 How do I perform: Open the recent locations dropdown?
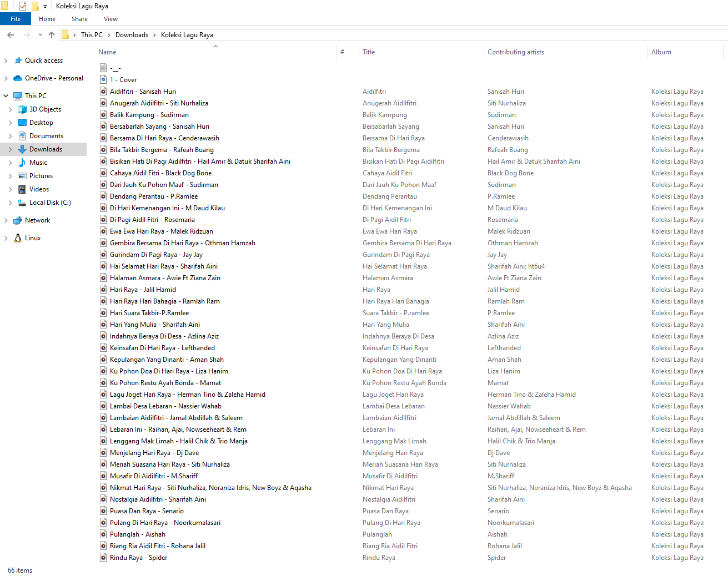[40, 35]
